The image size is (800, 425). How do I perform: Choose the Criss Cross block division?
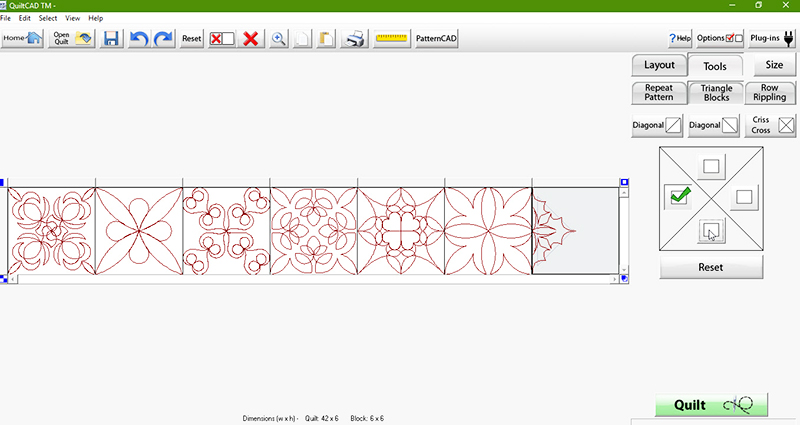pyautogui.click(x=771, y=126)
